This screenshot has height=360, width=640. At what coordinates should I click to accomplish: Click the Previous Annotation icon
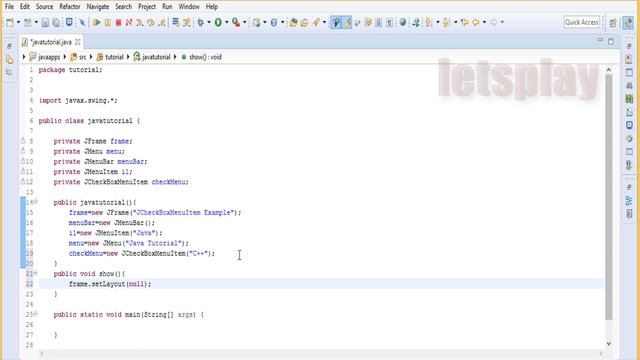click(x=447, y=22)
